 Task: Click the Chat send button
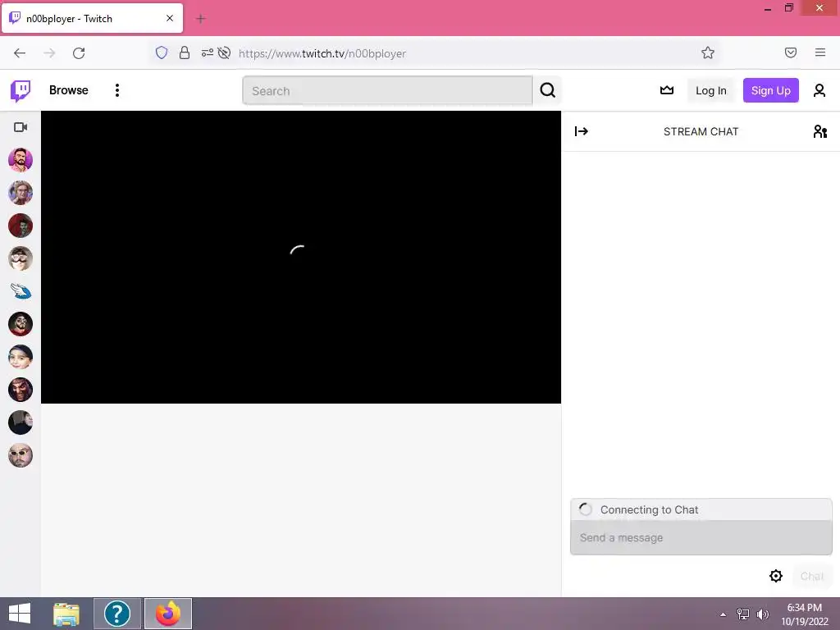click(811, 576)
